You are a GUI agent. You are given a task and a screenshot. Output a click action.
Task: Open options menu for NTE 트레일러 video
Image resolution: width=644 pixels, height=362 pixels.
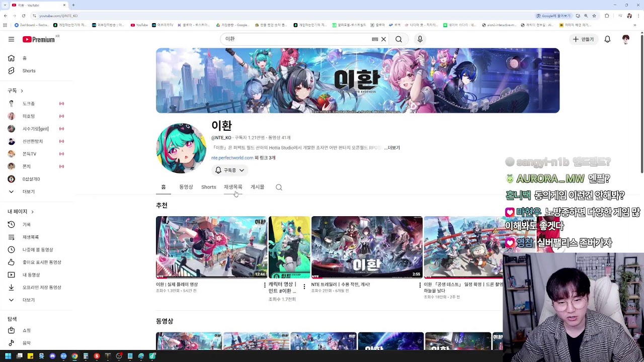(x=420, y=286)
